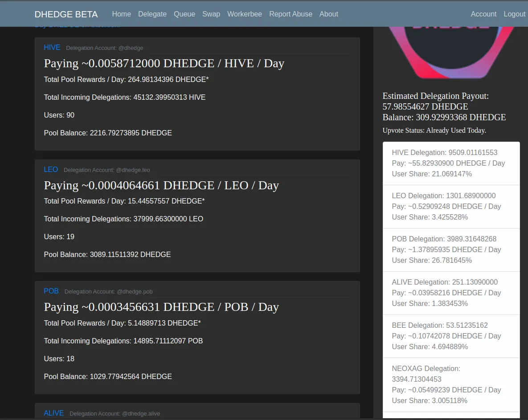Click 'Pay: ~0.52909248 DHEDGE / Day'
Screen dimensions: 528x420
[x=446, y=206]
